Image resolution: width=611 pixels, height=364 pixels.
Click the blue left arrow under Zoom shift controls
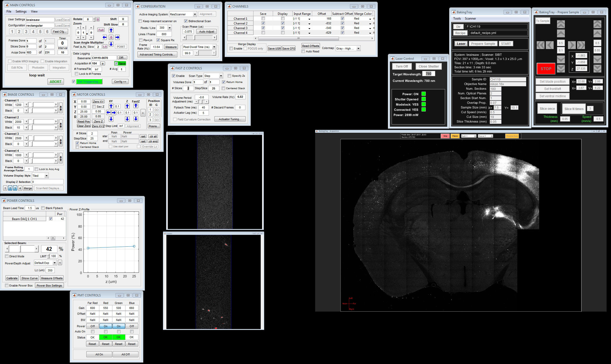tap(105, 37)
